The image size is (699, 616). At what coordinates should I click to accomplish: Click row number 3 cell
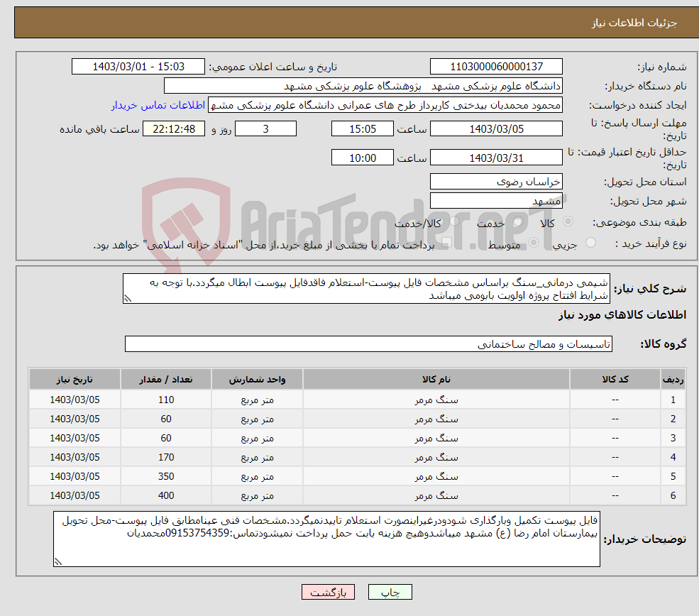(x=673, y=438)
